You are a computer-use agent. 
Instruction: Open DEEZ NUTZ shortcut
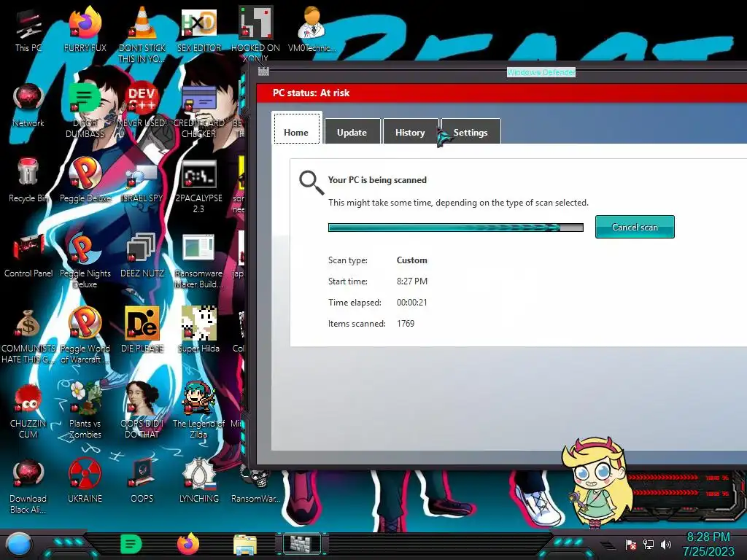point(142,255)
